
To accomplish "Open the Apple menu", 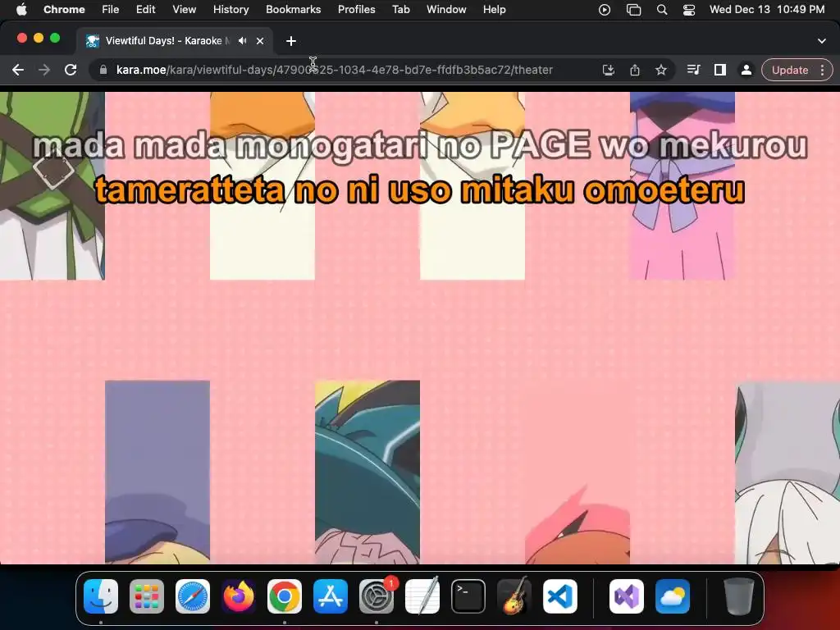I will click(21, 10).
